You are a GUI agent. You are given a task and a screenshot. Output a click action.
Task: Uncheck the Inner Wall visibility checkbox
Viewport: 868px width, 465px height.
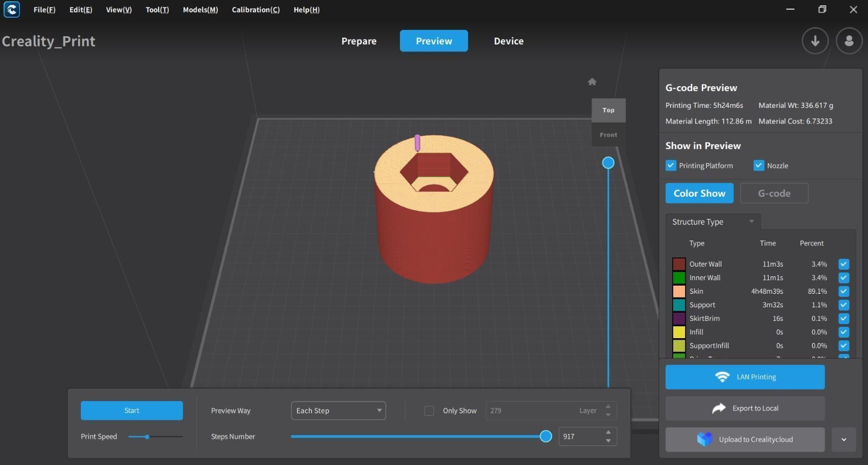click(x=844, y=277)
